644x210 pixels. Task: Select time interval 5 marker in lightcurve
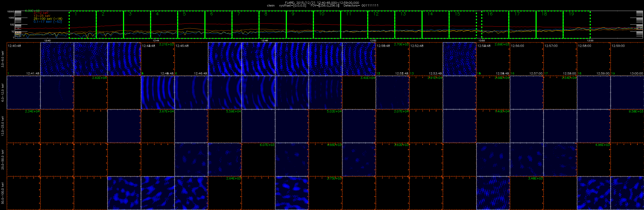click(x=184, y=14)
